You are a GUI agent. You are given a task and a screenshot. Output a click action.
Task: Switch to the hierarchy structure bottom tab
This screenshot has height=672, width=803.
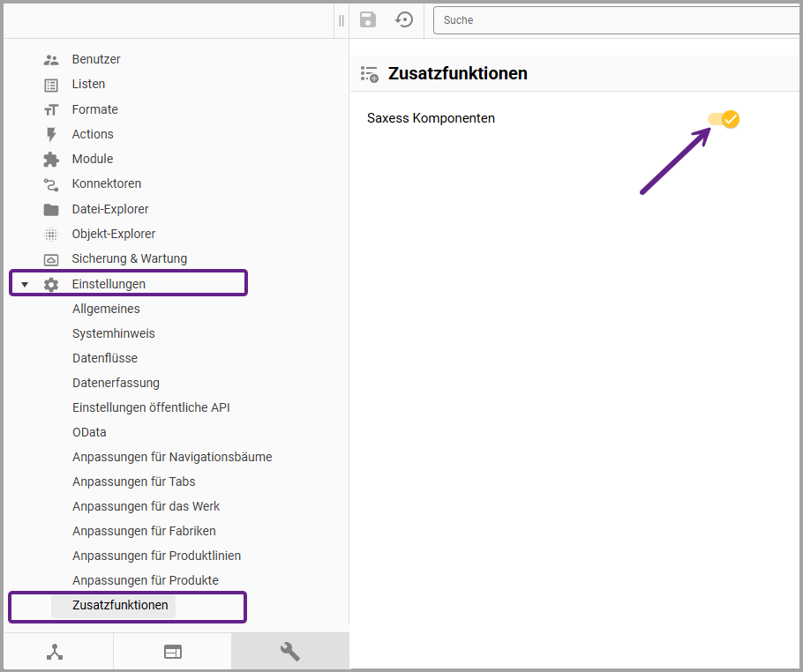(55, 652)
